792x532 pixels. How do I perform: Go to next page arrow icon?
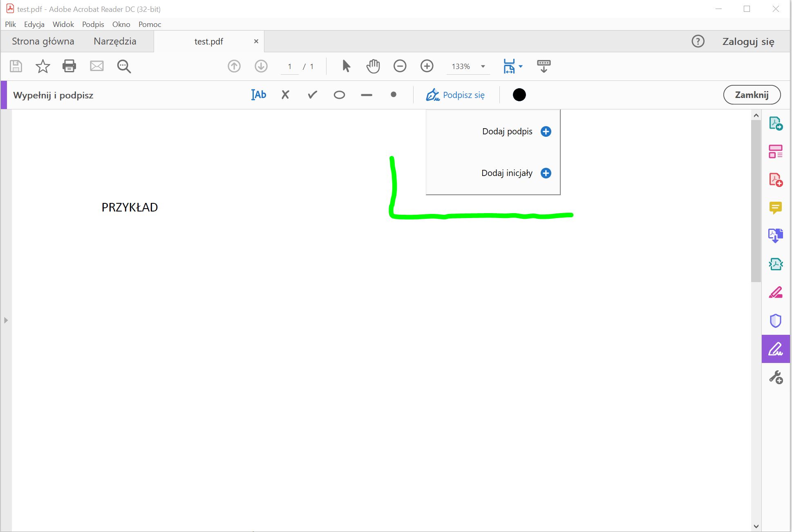261,66
